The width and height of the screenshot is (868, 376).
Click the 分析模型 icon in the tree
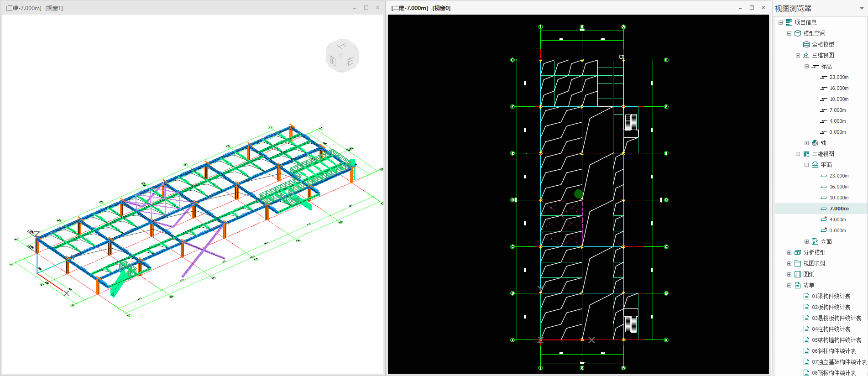[798, 252]
